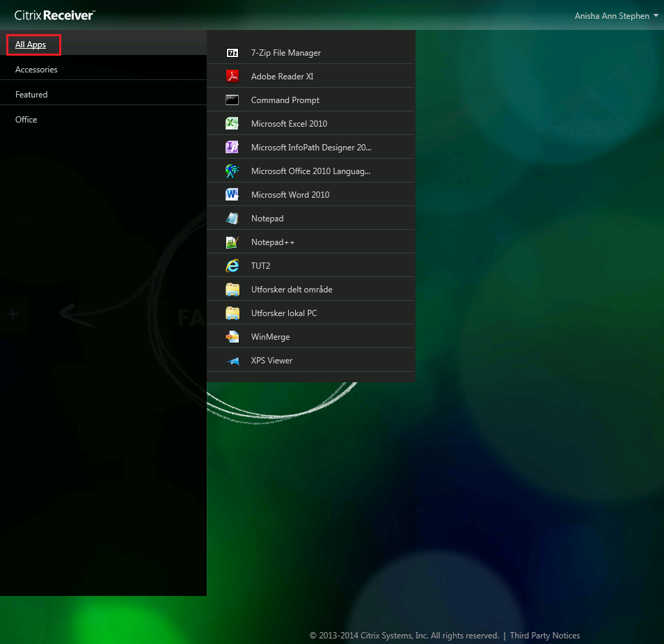Click the Third Party Notices link
The height and width of the screenshot is (644, 664).
pyautogui.click(x=544, y=636)
